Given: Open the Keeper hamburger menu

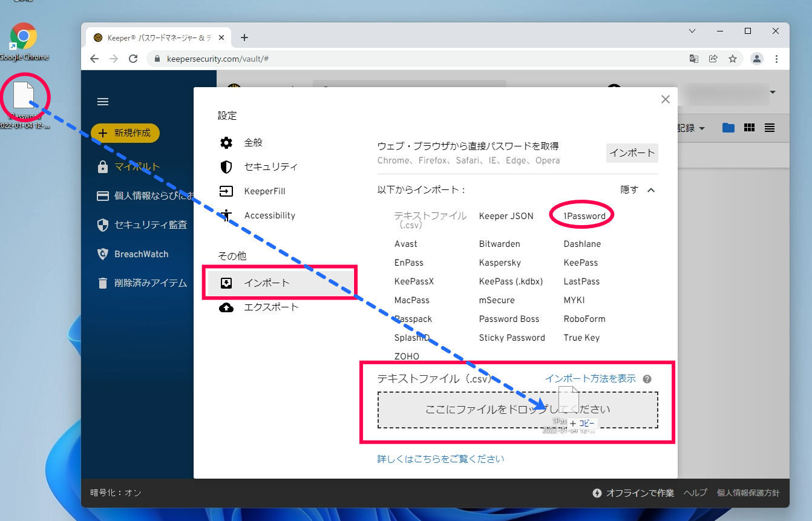Looking at the screenshot, I should coord(103,102).
